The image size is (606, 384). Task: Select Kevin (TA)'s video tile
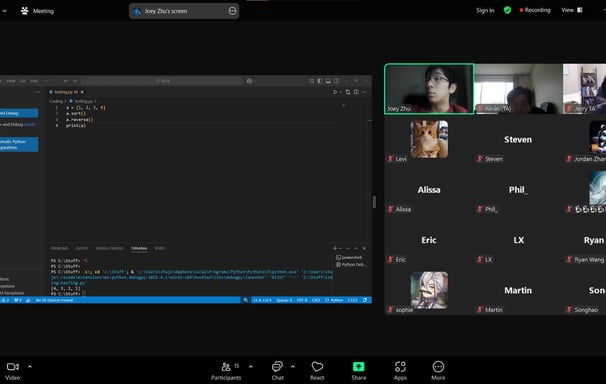518,89
